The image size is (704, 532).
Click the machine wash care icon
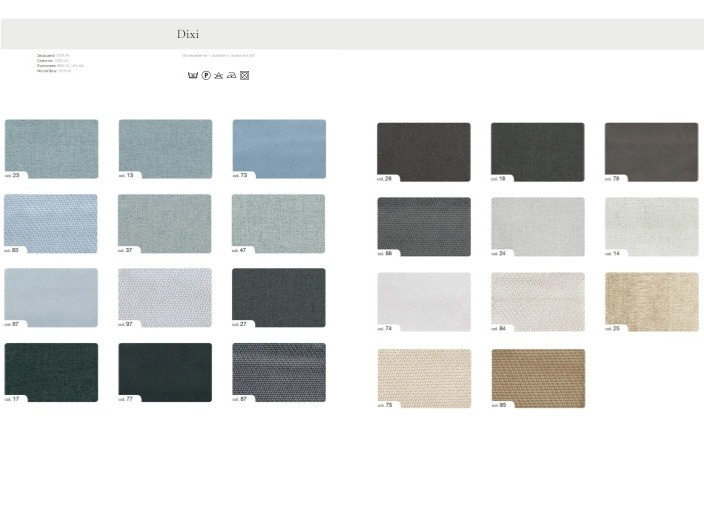(193, 75)
